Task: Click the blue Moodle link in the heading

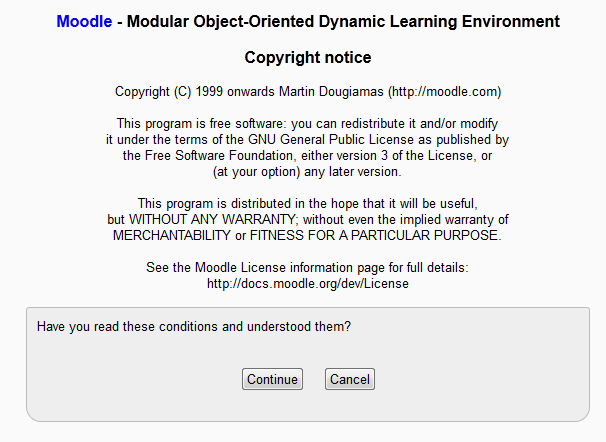Action: [84, 21]
